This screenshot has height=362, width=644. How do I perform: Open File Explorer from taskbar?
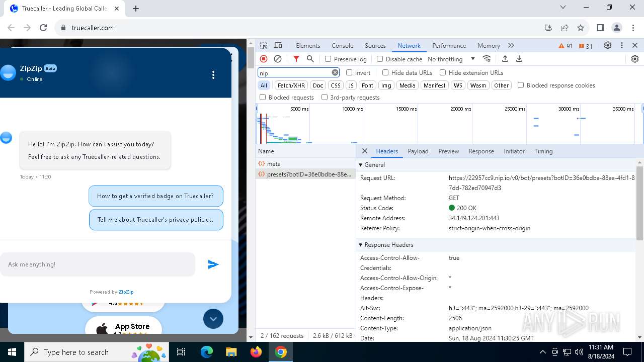[x=231, y=352]
